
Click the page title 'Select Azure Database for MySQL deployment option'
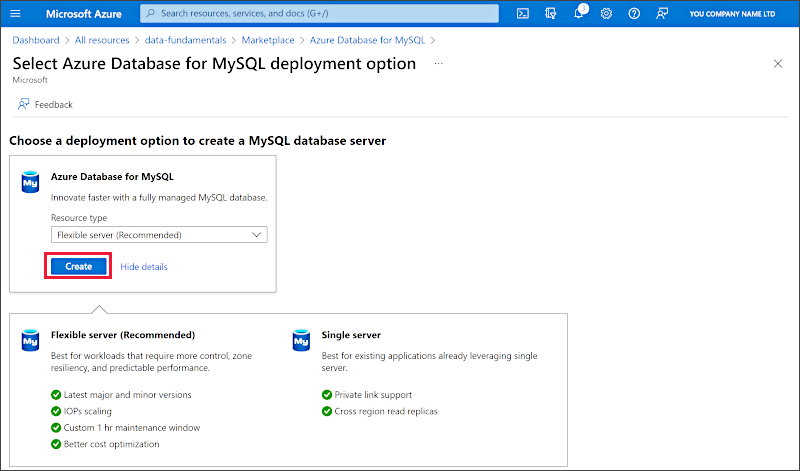pos(214,64)
